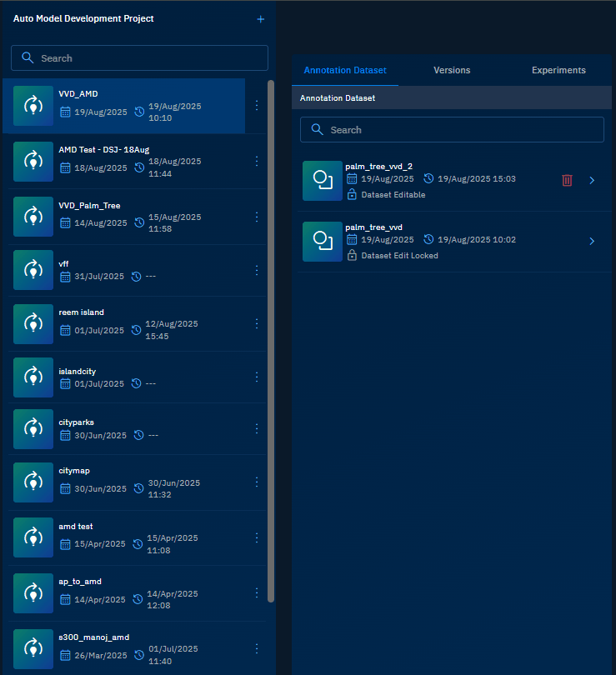Open options menu for amd test project
Viewport: 616px width, 675px height.
point(257,538)
